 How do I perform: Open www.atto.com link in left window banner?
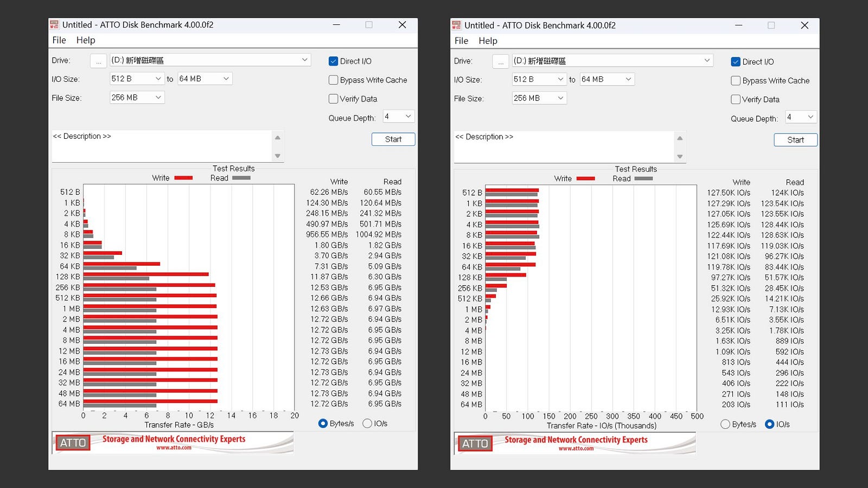pyautogui.click(x=174, y=448)
